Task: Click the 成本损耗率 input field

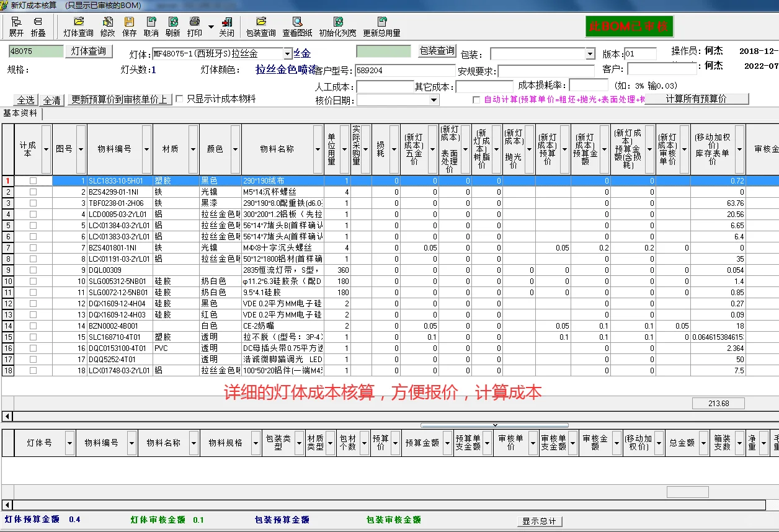Action: pyautogui.click(x=589, y=85)
